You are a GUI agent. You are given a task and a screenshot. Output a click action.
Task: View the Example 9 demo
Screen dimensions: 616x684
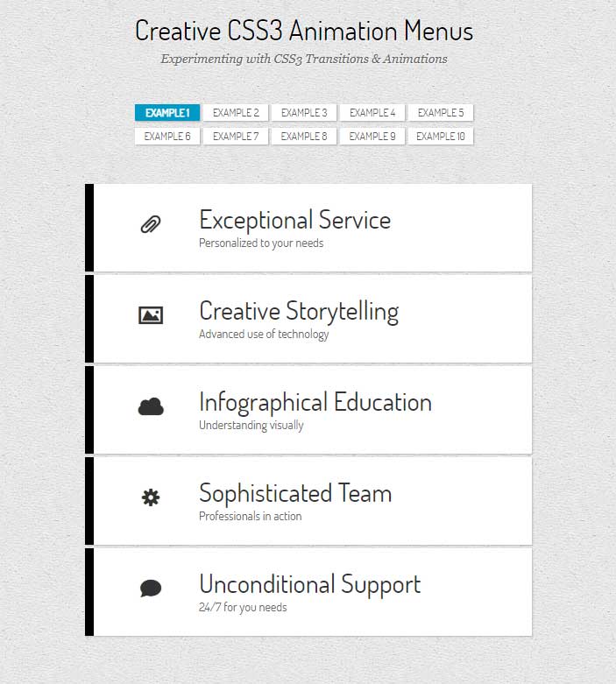pyautogui.click(x=372, y=136)
